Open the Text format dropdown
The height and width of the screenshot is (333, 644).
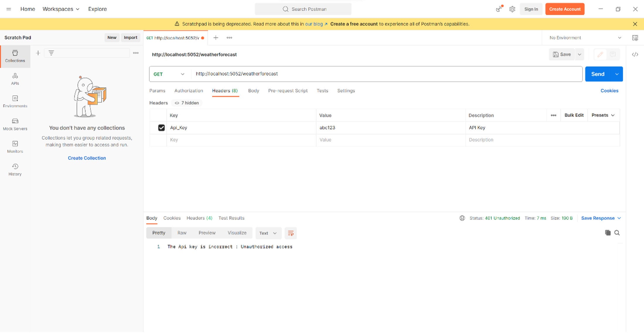click(268, 233)
